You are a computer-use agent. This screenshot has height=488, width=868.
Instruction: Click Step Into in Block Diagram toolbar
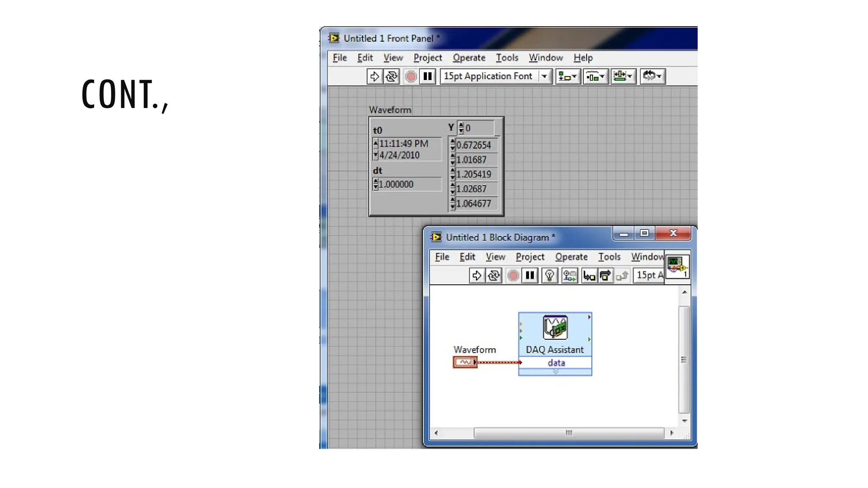[589, 276]
